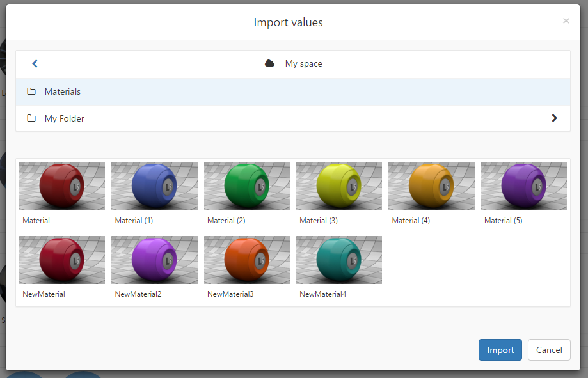This screenshot has height=378, width=588.
Task: Select the teal NewMaterial4 sphere
Action: 338,260
